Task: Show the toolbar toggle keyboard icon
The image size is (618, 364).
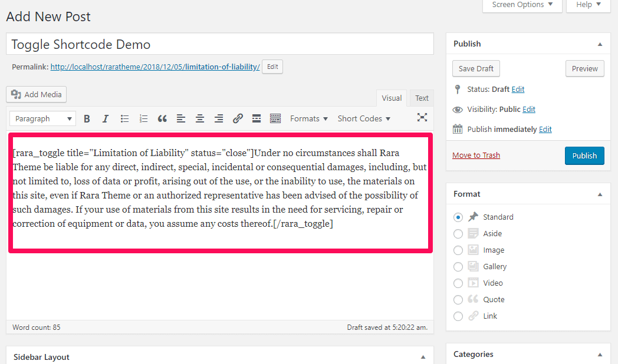Action: pos(275,119)
